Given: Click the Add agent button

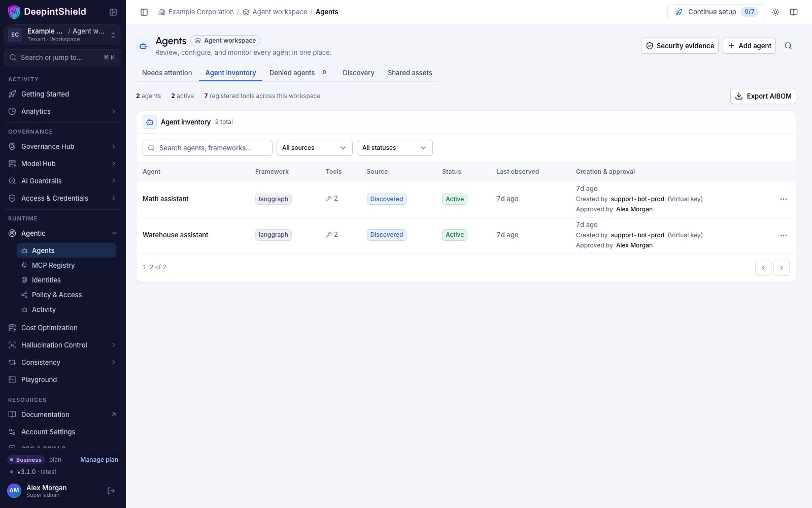Looking at the screenshot, I should click(x=749, y=46).
